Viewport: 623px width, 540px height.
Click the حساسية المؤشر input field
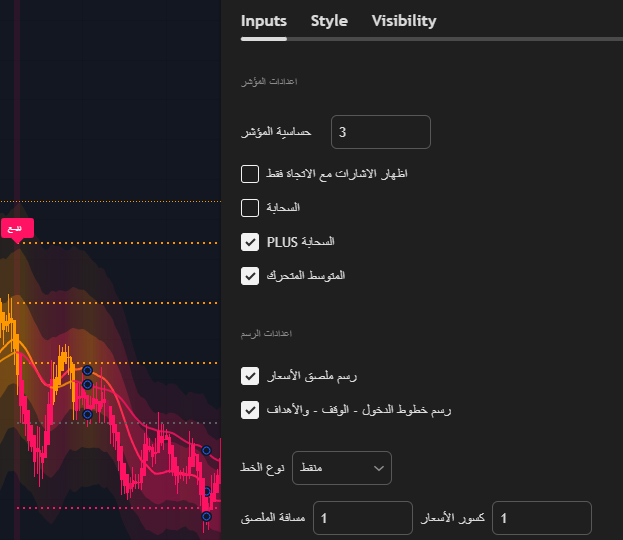tap(381, 132)
